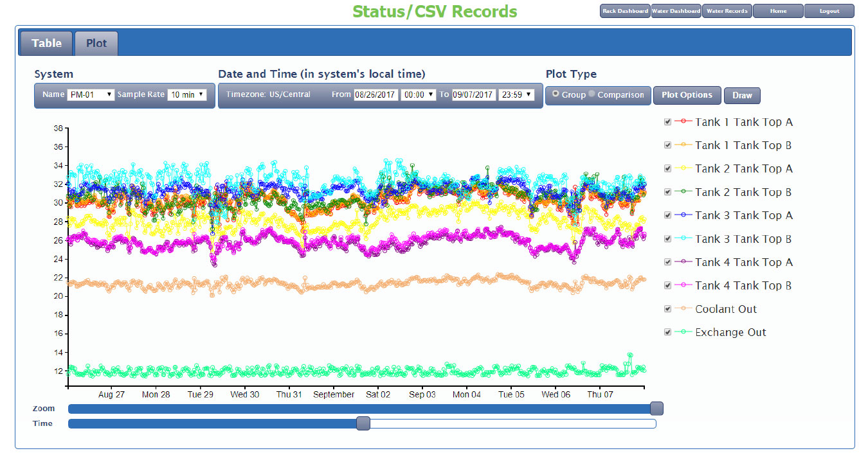Click the Time slider handle
868x460 pixels.
[363, 423]
